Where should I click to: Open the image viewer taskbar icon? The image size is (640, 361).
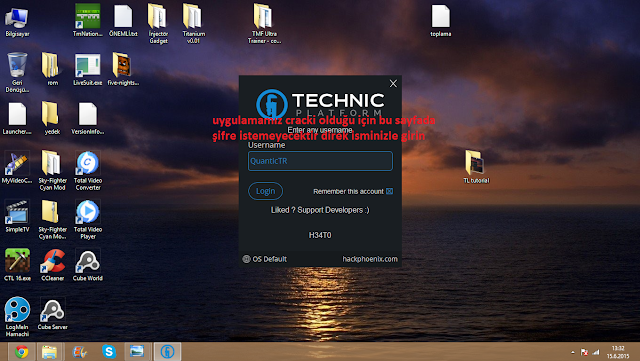tap(137, 352)
